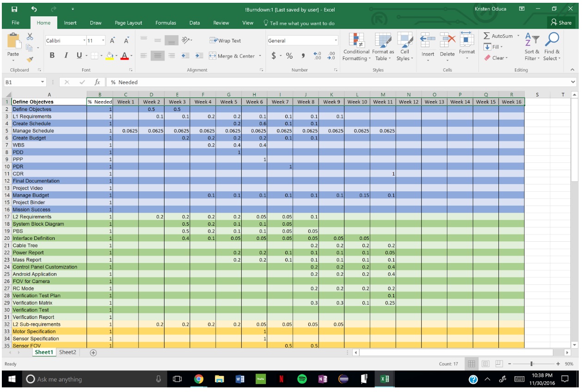Switch to the Sheet2 tab

click(x=67, y=352)
